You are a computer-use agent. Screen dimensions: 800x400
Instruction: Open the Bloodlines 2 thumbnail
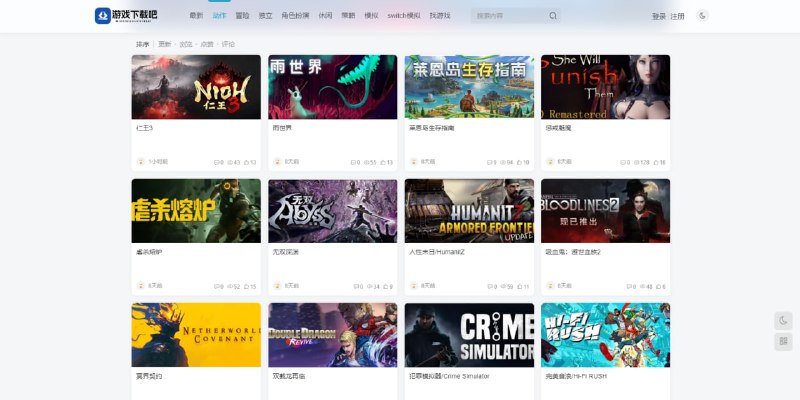click(x=606, y=211)
